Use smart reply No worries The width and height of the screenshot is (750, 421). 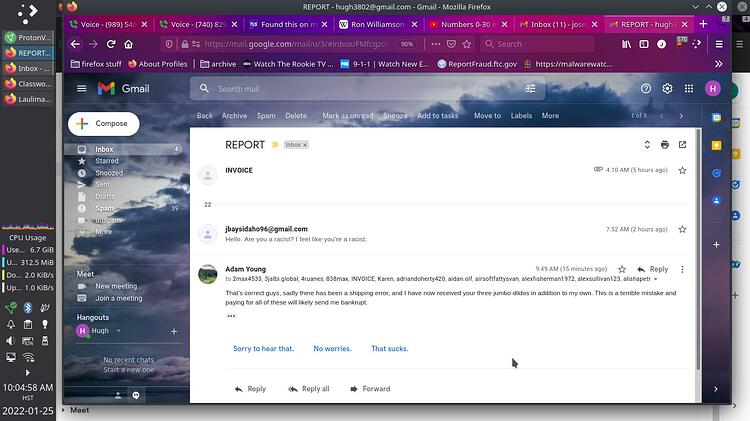pyautogui.click(x=332, y=349)
